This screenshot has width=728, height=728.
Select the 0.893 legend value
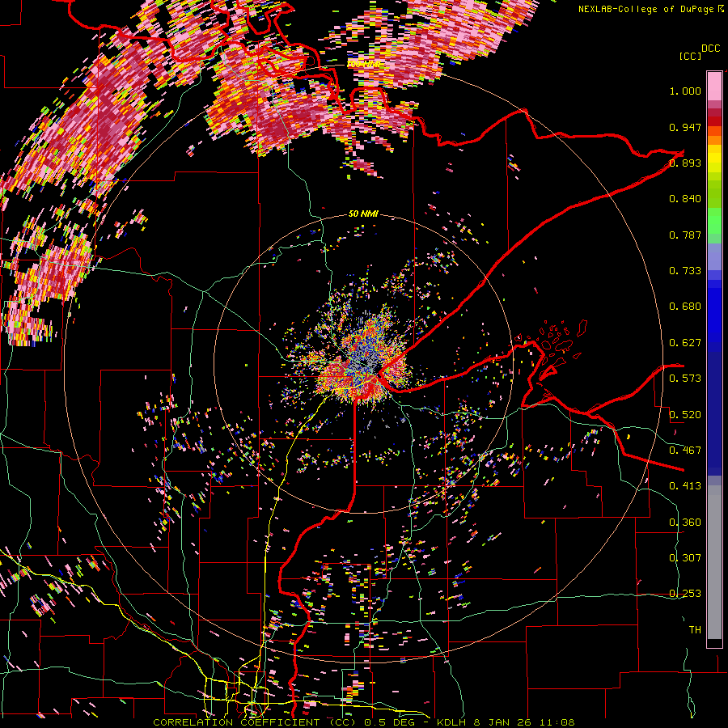pyautogui.click(x=685, y=163)
